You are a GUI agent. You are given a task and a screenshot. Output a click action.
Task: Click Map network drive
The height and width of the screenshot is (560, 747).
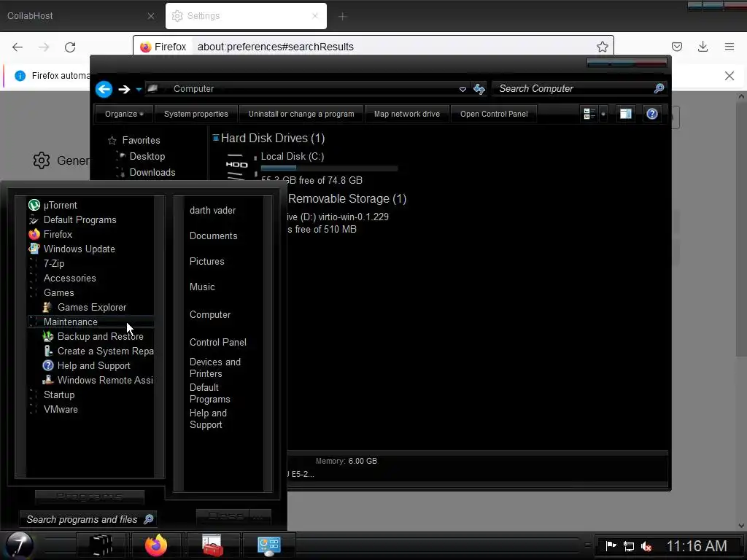click(406, 114)
